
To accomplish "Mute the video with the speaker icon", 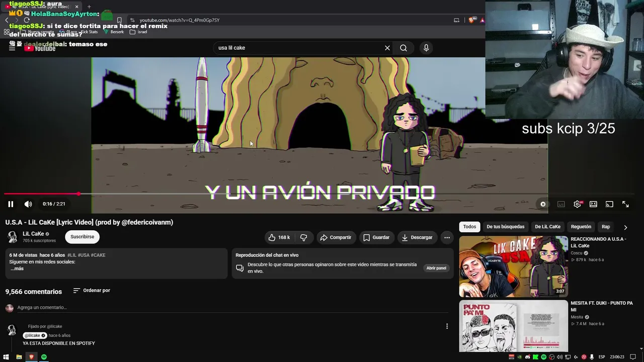I will 28,204.
